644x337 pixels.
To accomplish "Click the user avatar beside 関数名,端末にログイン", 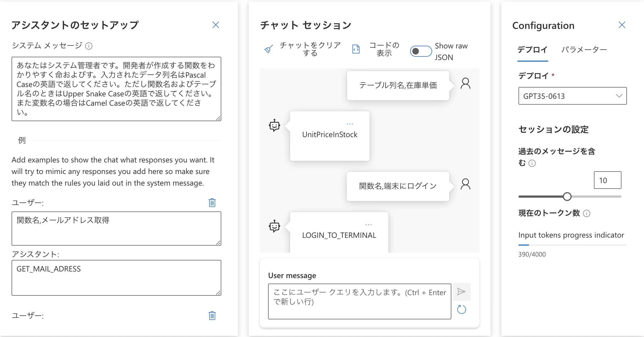I will tap(465, 184).
